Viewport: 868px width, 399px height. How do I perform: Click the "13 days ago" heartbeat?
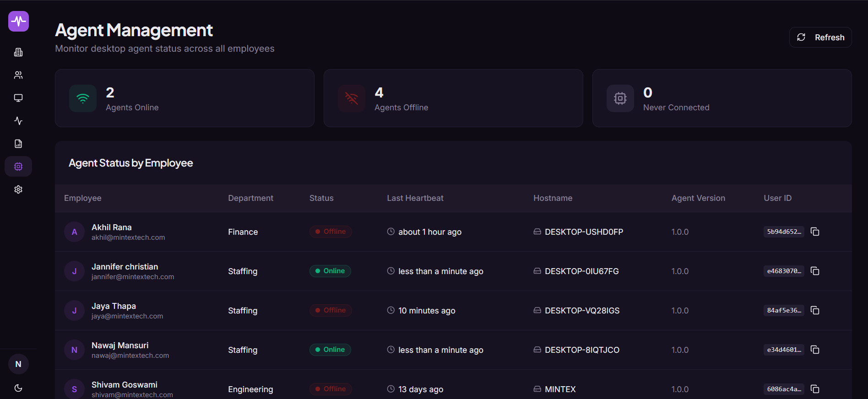[x=421, y=389]
